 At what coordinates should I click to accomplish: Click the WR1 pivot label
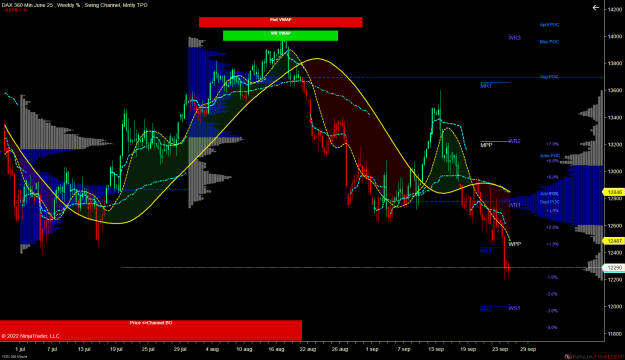[515, 205]
